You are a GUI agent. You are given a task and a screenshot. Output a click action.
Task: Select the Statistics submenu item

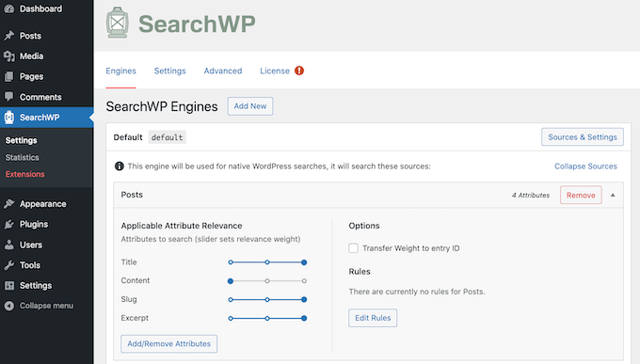(x=22, y=157)
